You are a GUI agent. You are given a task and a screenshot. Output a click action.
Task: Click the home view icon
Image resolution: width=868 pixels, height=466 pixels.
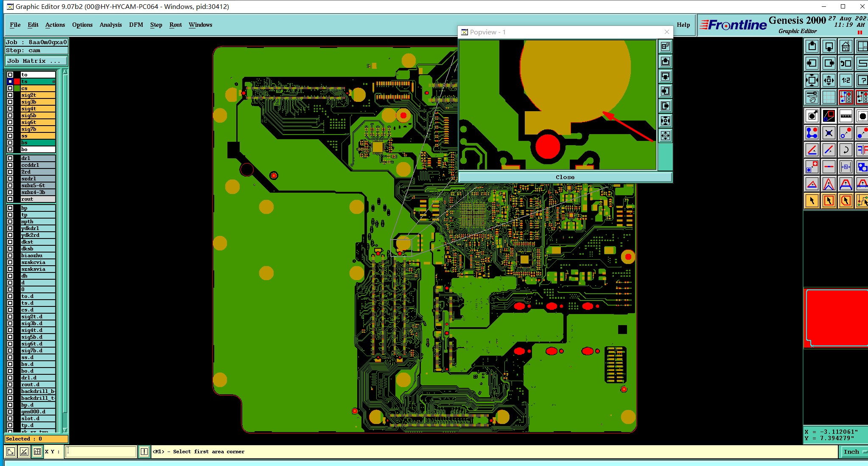click(846, 46)
